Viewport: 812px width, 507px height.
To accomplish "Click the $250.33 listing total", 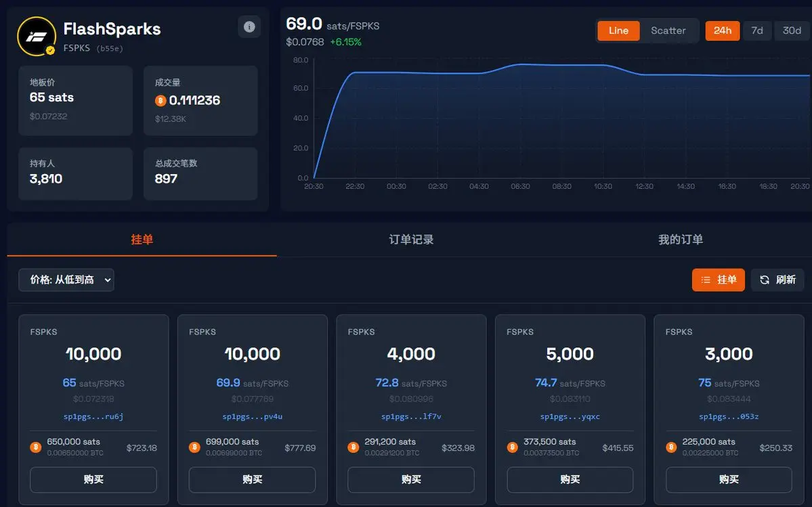I will pos(775,448).
